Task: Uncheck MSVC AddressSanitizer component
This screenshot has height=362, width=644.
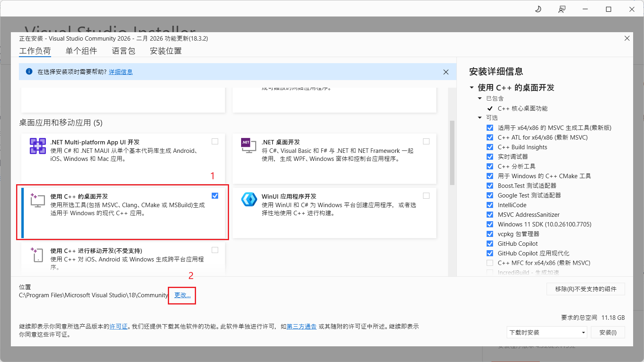Action: pyautogui.click(x=490, y=215)
